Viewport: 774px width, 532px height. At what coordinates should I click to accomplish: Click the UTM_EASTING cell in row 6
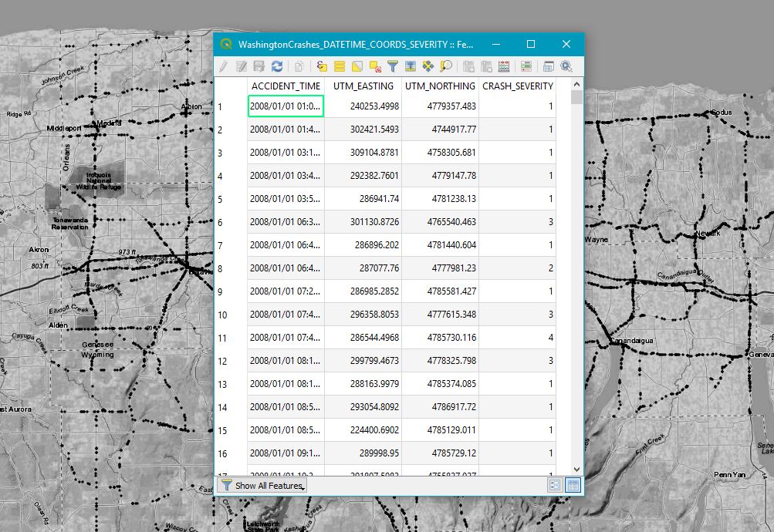[x=363, y=222]
